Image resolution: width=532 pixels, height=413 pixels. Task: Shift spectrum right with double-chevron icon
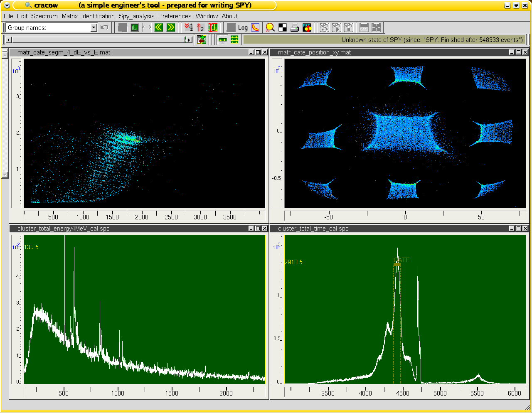(x=171, y=28)
